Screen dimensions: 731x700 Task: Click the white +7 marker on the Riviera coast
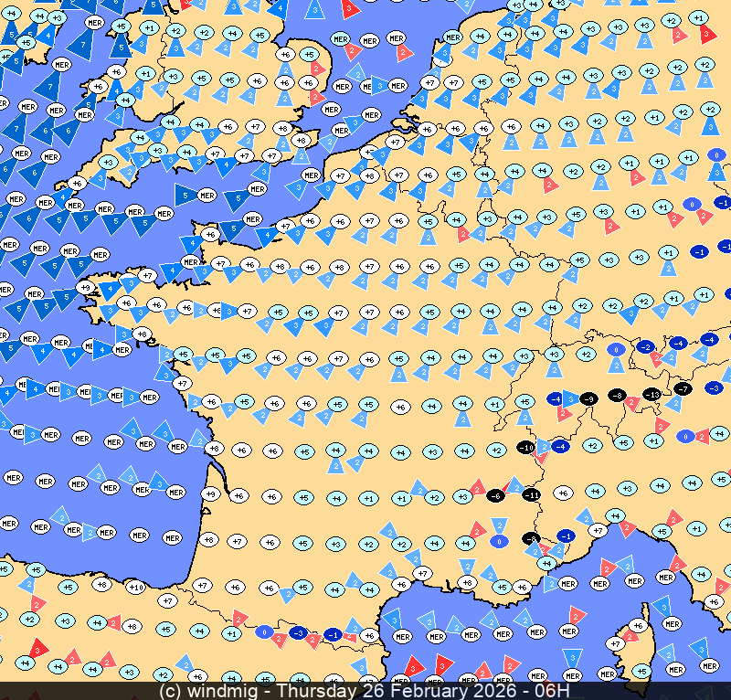click(597, 530)
